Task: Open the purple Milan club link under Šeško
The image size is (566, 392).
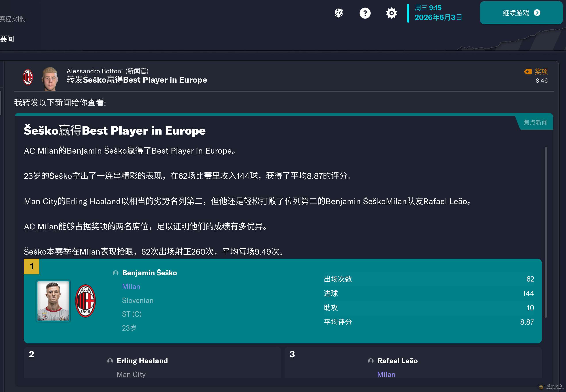Action: tap(131, 287)
